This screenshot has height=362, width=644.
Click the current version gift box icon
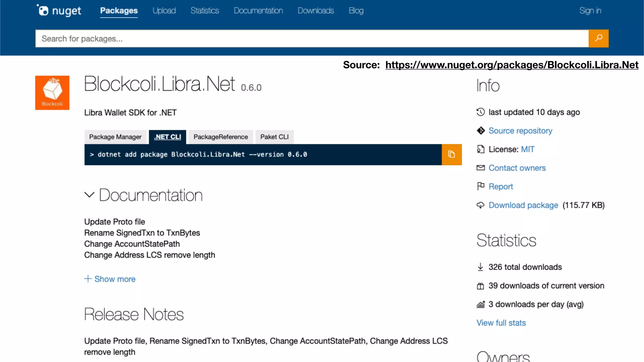(x=480, y=286)
